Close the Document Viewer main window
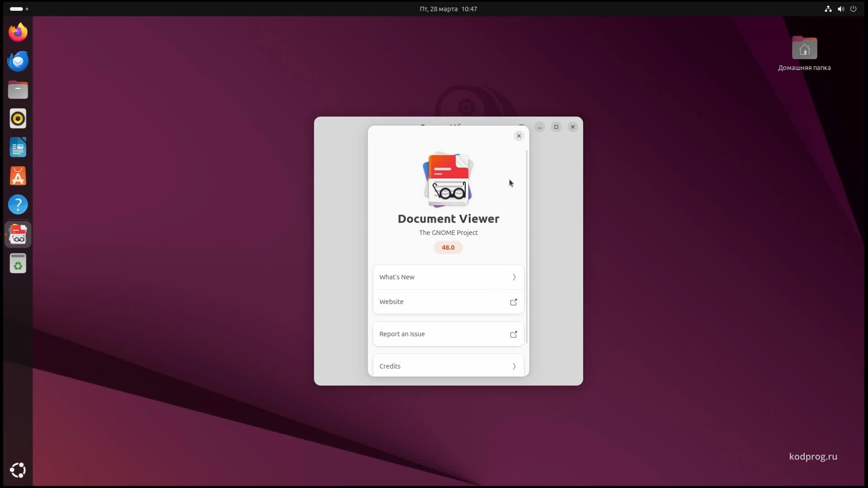 tap(573, 127)
